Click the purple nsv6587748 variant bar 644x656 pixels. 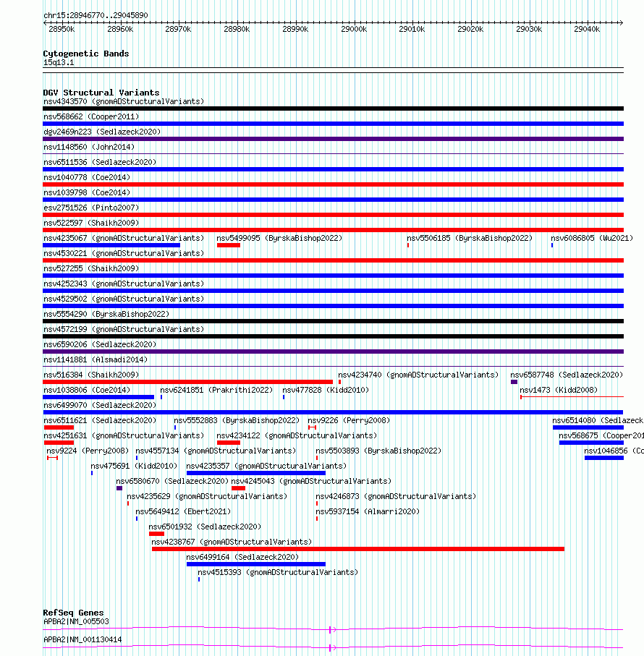point(514,382)
